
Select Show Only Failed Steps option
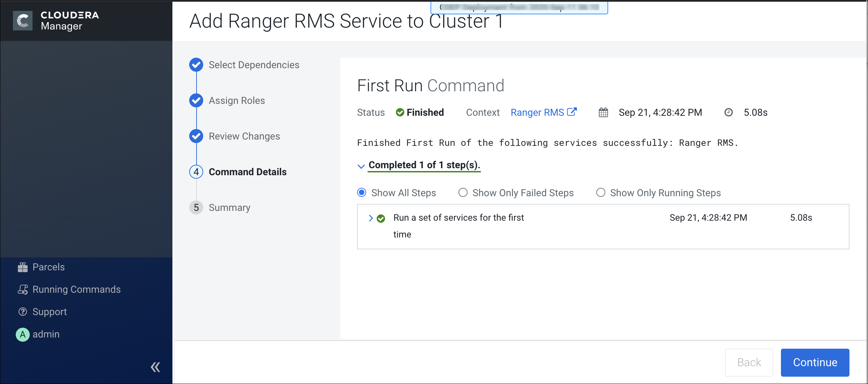(463, 193)
